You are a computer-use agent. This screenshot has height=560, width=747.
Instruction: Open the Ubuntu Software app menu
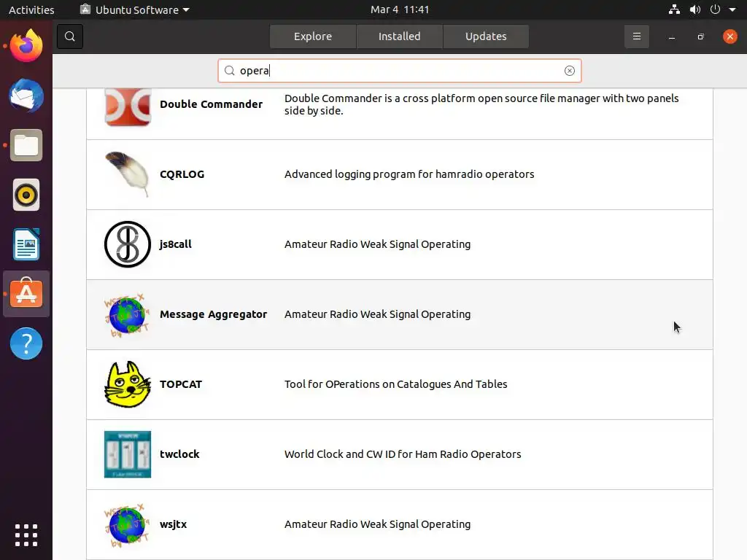(x=135, y=9)
